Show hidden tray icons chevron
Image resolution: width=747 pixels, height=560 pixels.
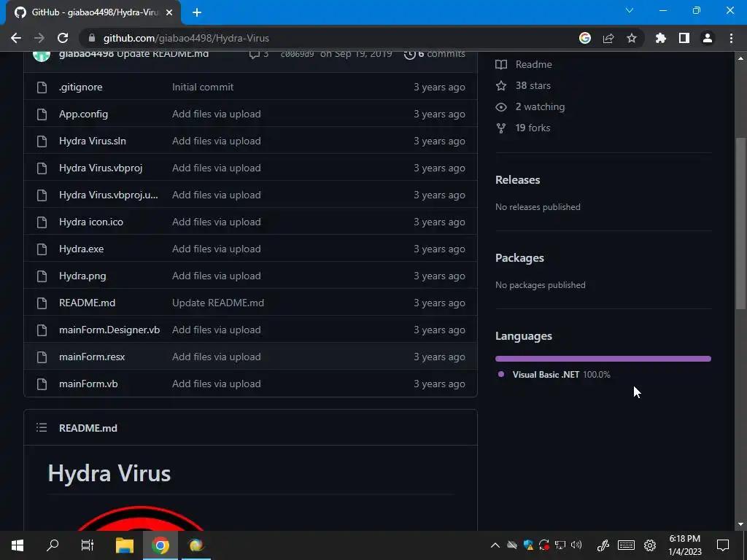[495, 545]
